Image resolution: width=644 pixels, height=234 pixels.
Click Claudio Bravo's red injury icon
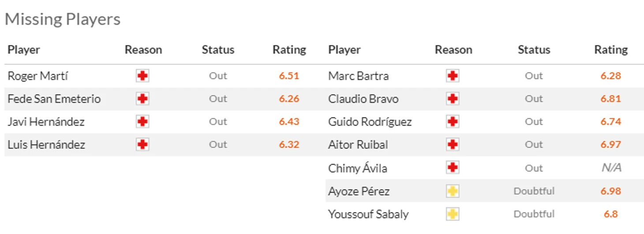click(453, 99)
